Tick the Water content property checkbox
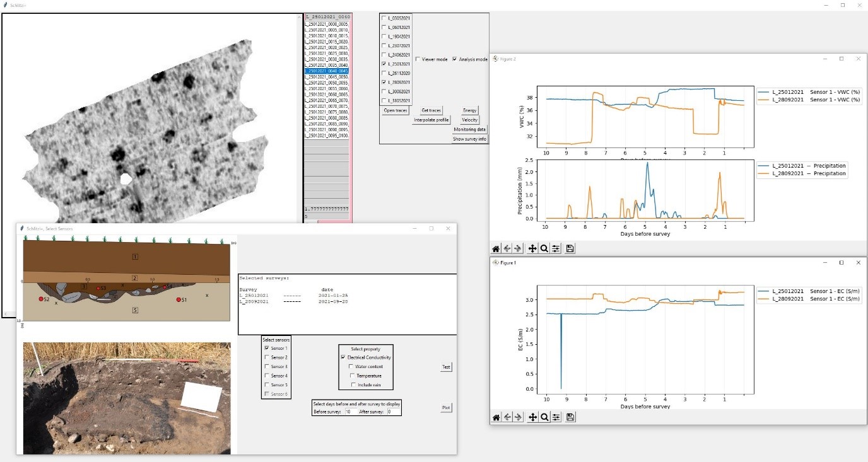The image size is (868, 462). point(351,366)
